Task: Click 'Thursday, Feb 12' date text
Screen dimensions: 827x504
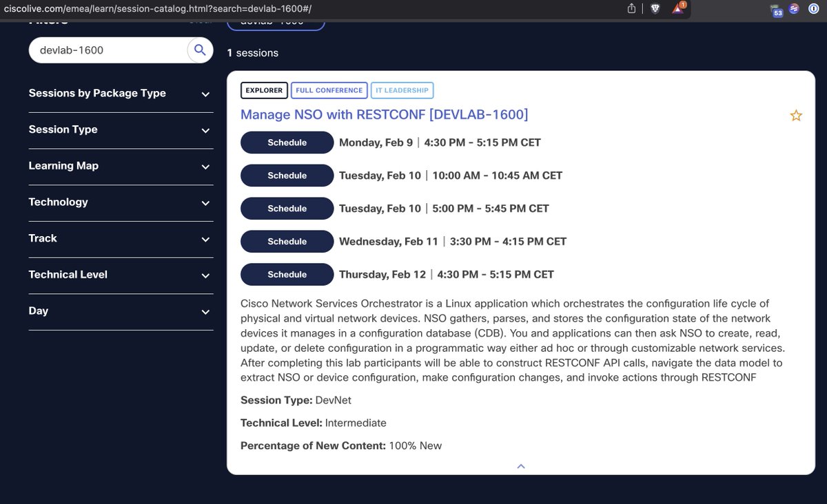Action: pyautogui.click(x=382, y=275)
